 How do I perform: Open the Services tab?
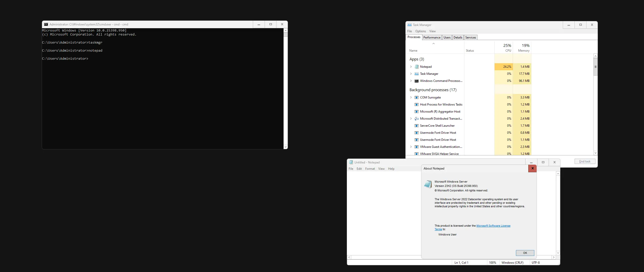(x=470, y=38)
